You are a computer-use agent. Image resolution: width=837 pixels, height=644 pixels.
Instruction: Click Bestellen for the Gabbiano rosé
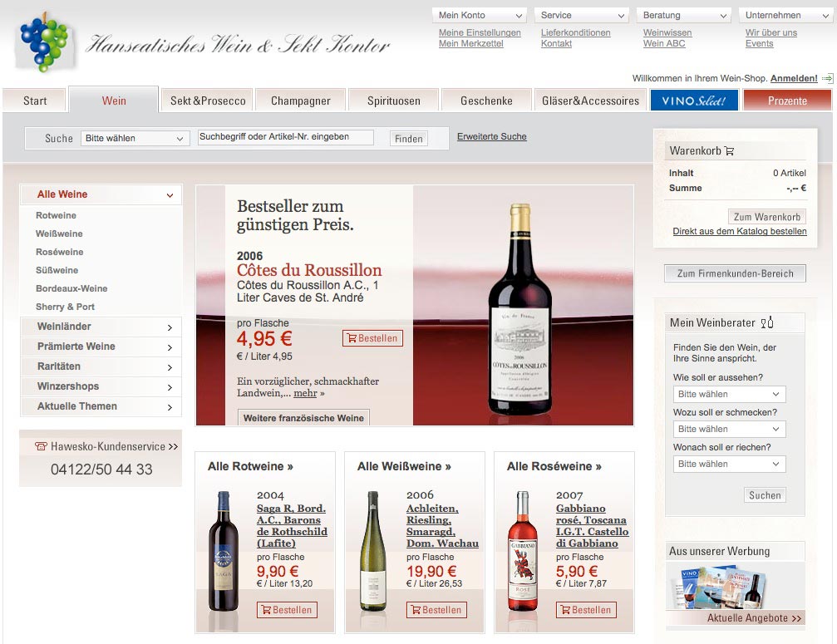pyautogui.click(x=586, y=610)
